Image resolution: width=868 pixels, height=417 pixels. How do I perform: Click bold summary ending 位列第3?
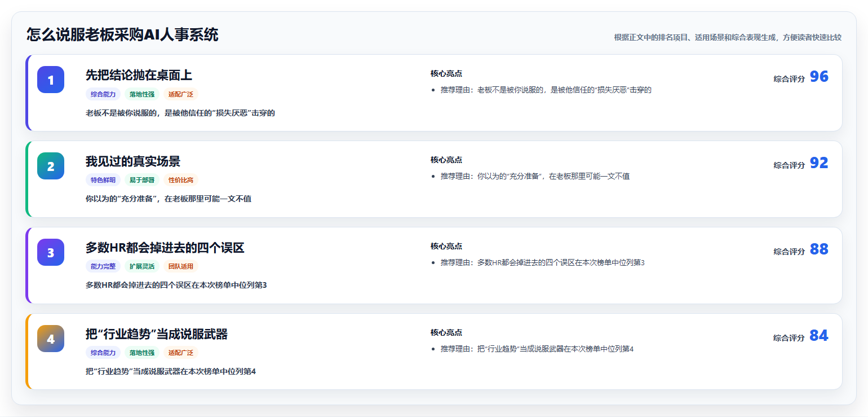coord(176,285)
